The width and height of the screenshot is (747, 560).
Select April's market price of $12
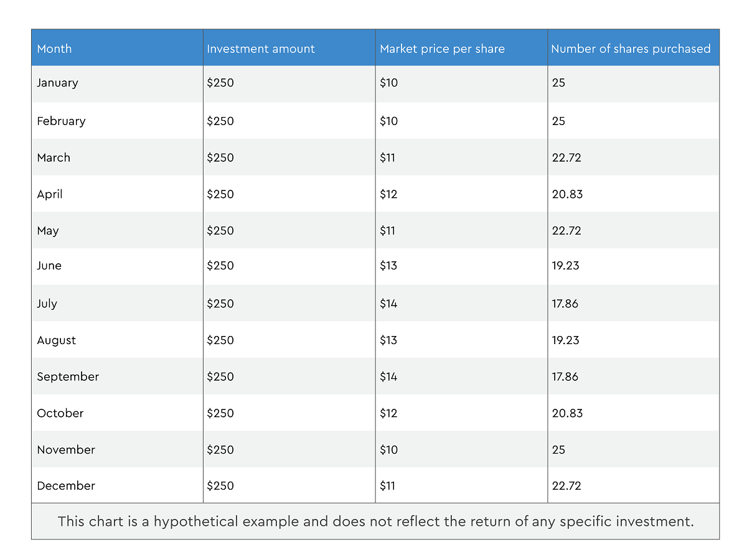coord(388,194)
